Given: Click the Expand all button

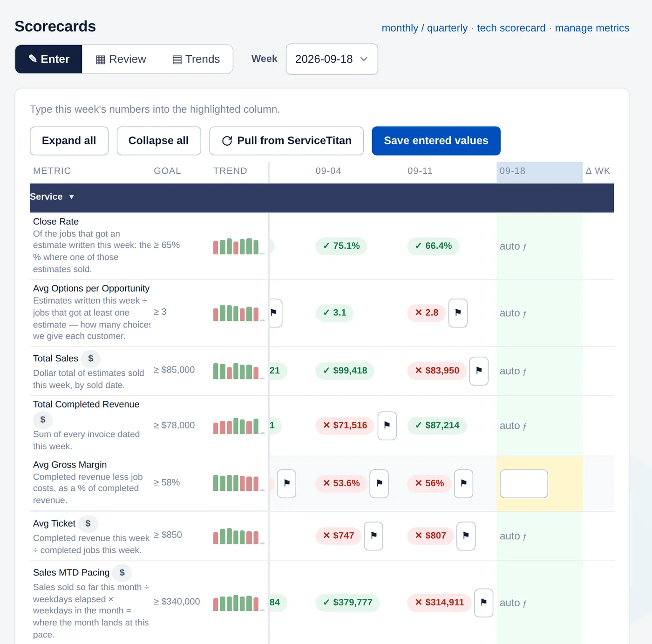Looking at the screenshot, I should pyautogui.click(x=69, y=141).
